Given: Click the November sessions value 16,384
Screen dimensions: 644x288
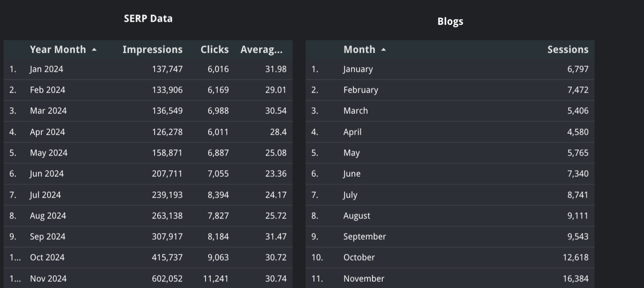Looking at the screenshot, I should 575,279.
